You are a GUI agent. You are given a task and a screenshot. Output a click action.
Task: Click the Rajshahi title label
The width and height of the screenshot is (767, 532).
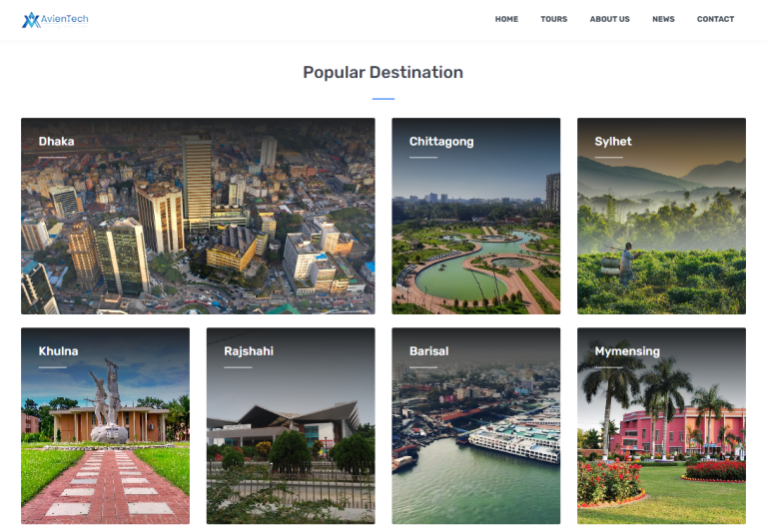(249, 351)
